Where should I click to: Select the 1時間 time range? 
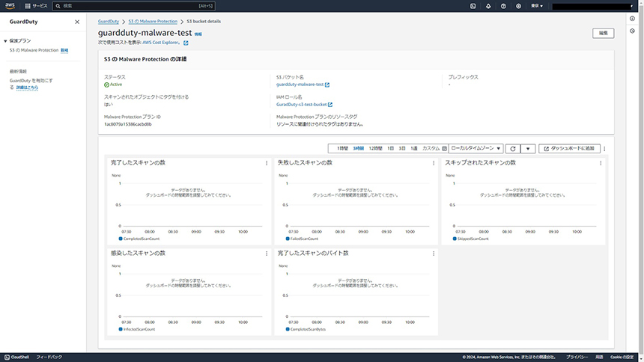pos(342,149)
